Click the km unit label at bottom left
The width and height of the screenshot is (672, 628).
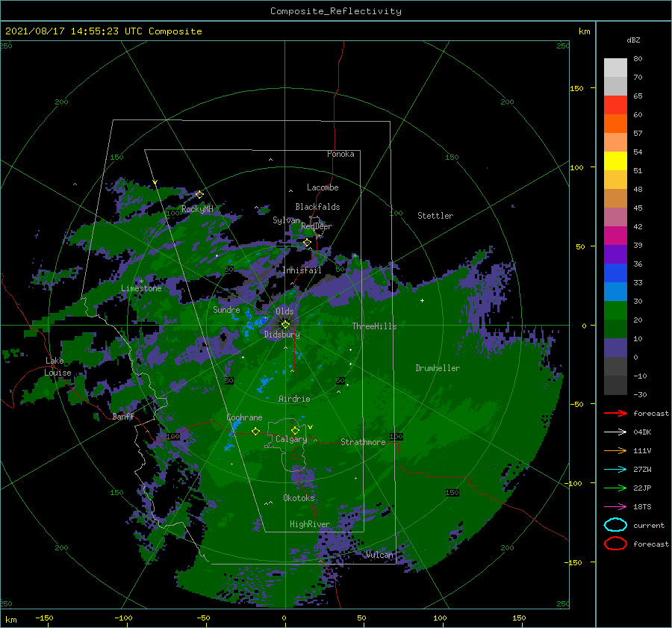[x=10, y=620]
